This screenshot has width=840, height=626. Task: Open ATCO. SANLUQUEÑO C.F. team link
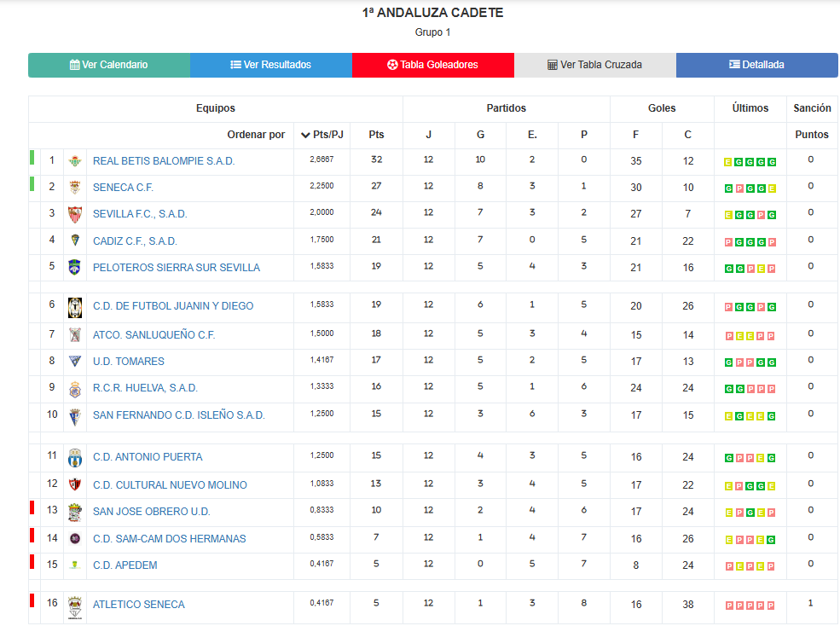click(x=154, y=335)
